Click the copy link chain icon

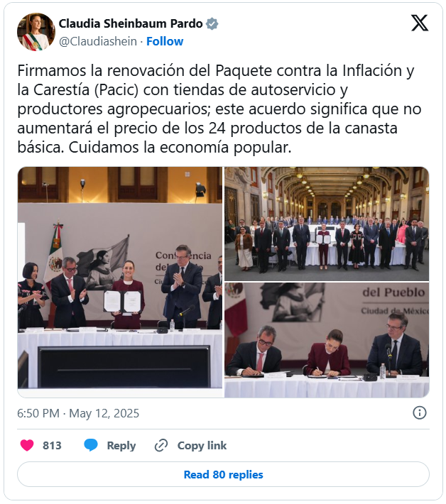pyautogui.click(x=161, y=446)
